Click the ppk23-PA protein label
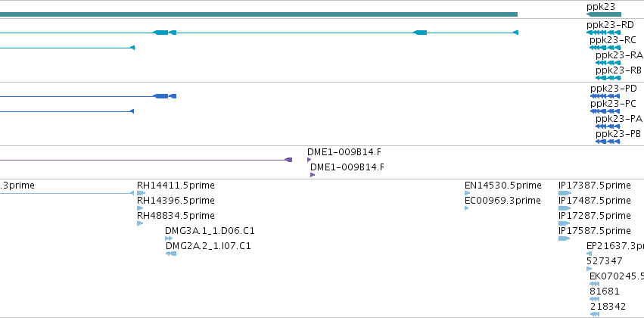 tap(619, 119)
